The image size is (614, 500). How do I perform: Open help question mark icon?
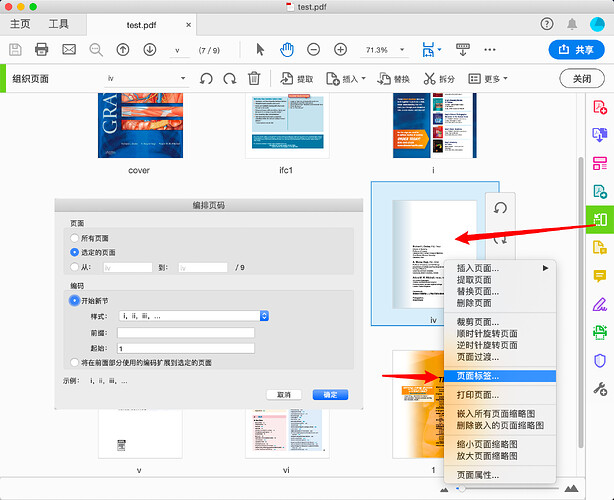547,24
